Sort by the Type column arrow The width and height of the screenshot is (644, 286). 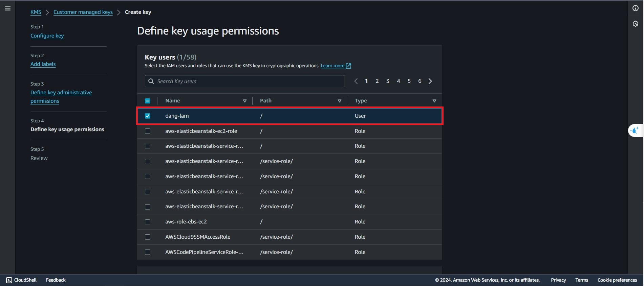tap(434, 101)
